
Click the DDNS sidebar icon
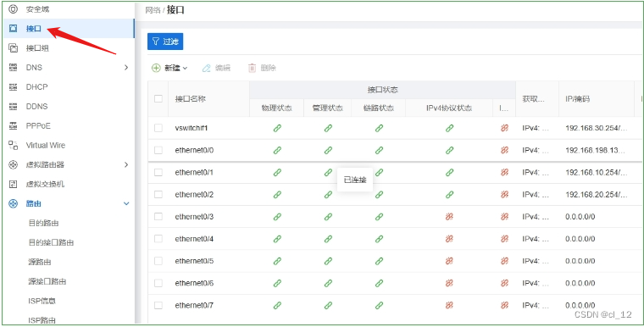[x=14, y=107]
